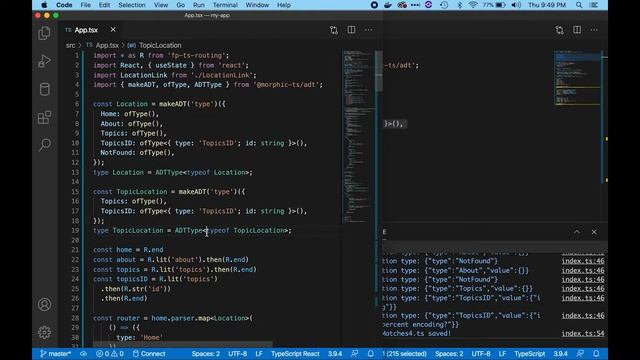
Task: Open the Explorer view in activity bar
Action: [x=44, y=33]
